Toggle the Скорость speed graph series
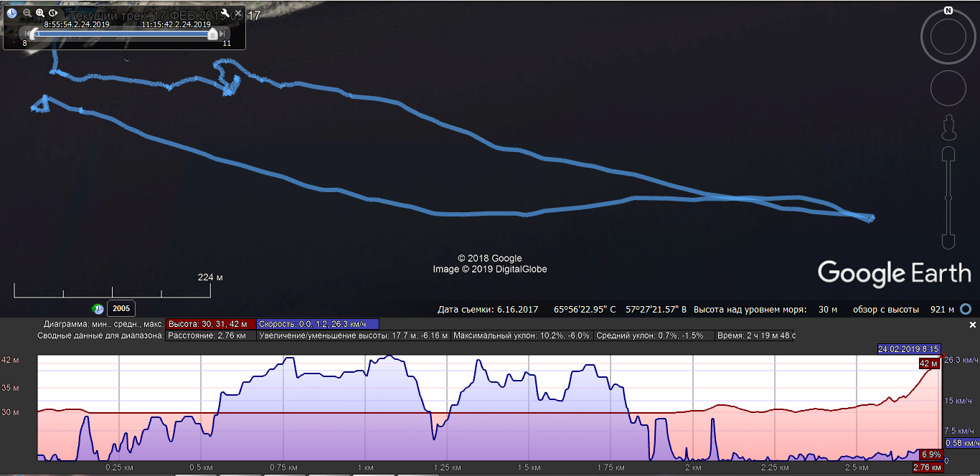 pos(317,324)
